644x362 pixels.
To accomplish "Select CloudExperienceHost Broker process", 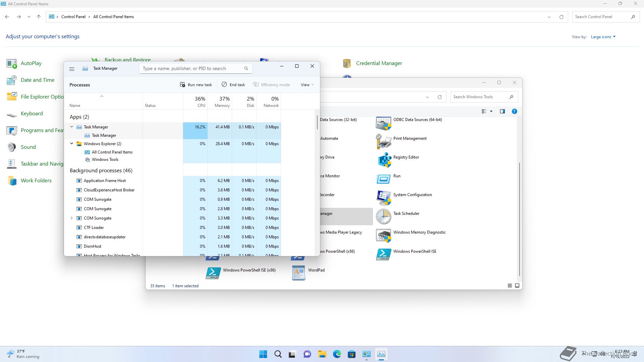I will 172,190.
